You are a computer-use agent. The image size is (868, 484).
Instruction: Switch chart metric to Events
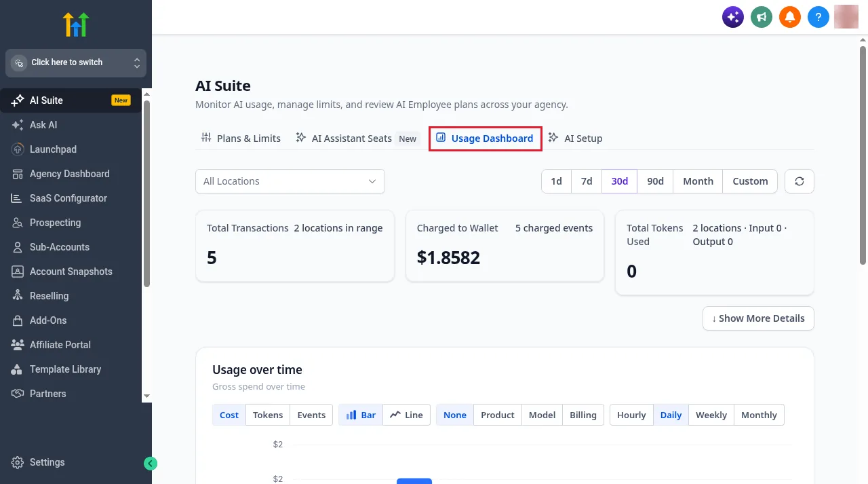[x=311, y=415]
